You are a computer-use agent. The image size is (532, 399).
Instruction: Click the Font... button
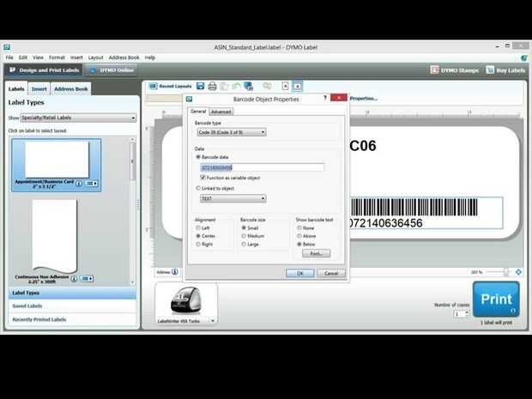[316, 253]
